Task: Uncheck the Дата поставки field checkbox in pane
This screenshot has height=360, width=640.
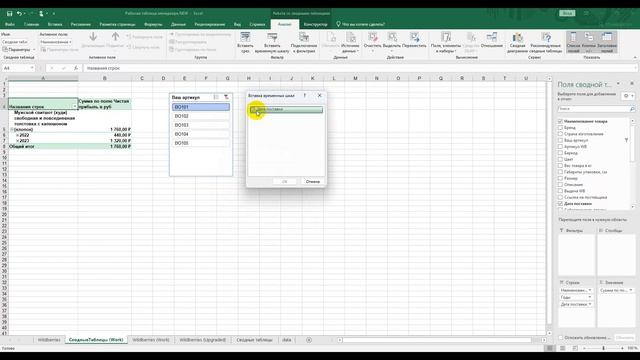Action: [560, 203]
